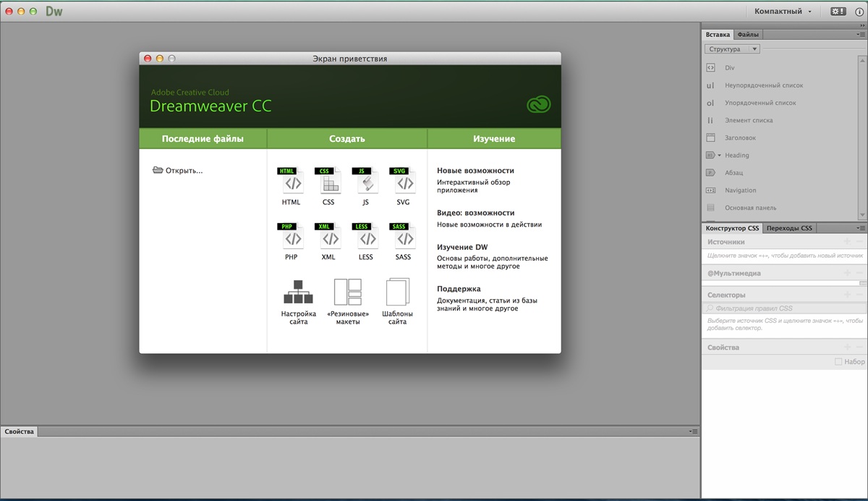Switch to the Вставка tab
This screenshot has width=868, height=501.
pos(718,34)
